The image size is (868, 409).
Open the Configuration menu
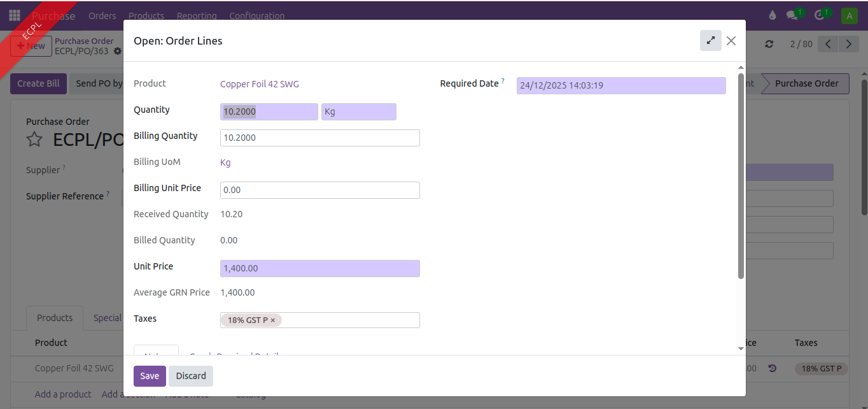(256, 15)
